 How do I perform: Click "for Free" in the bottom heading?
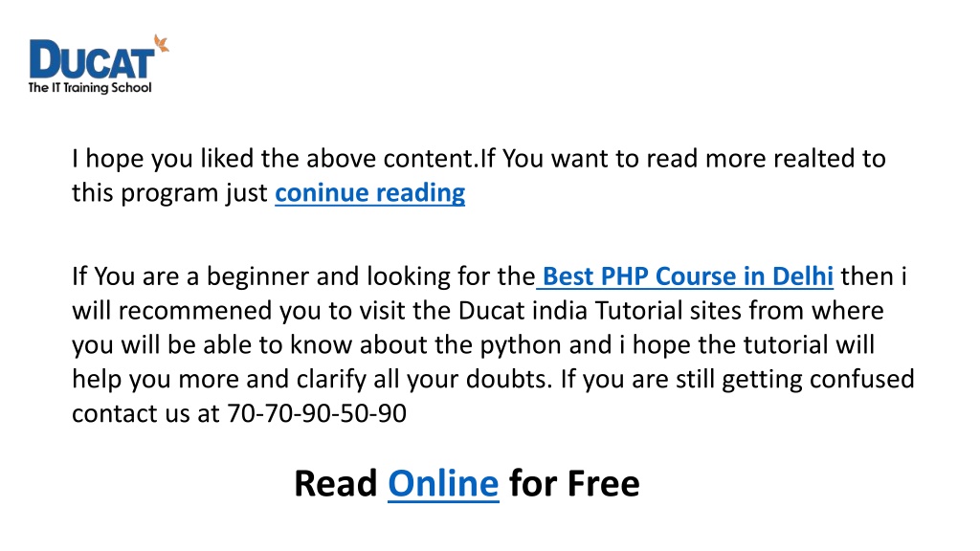[x=574, y=483]
